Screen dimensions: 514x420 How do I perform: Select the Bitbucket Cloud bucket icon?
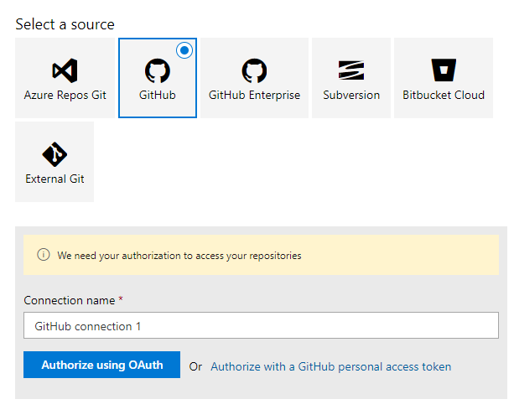pos(444,70)
